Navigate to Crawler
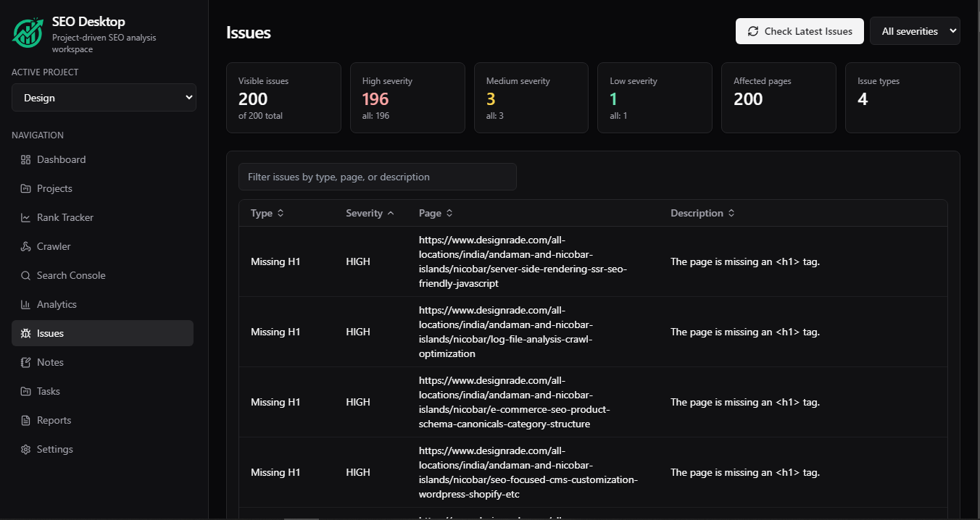Viewport: 980px width, 520px height. tap(102, 246)
